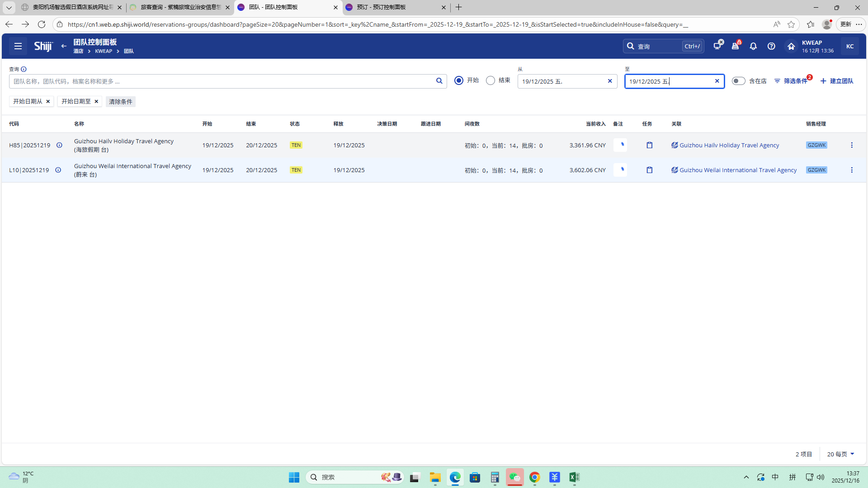Open task clipboard for H85|20251219 group
The height and width of the screenshot is (488, 868).
(649, 145)
